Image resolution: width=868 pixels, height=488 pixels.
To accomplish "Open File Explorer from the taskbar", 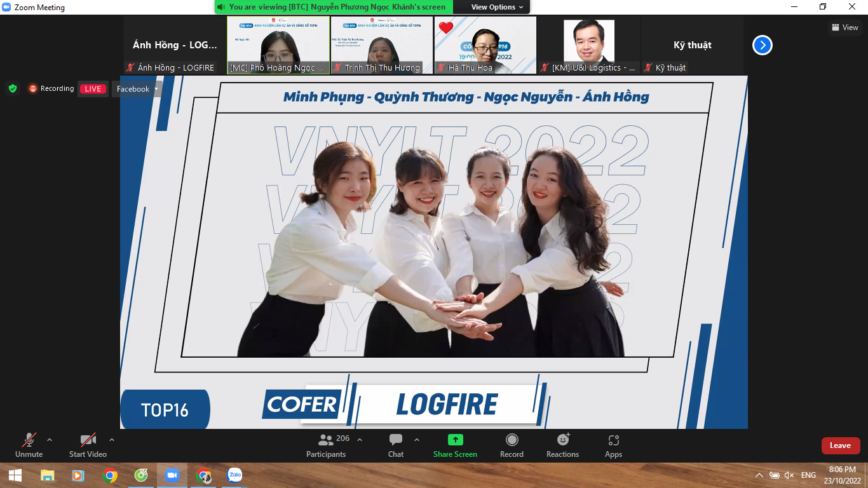I will (47, 475).
